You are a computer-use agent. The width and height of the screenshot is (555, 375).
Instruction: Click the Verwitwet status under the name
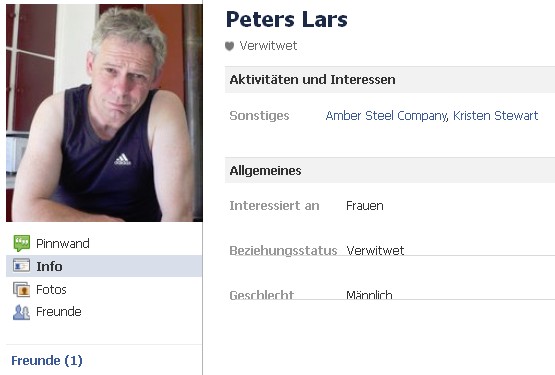(268, 46)
